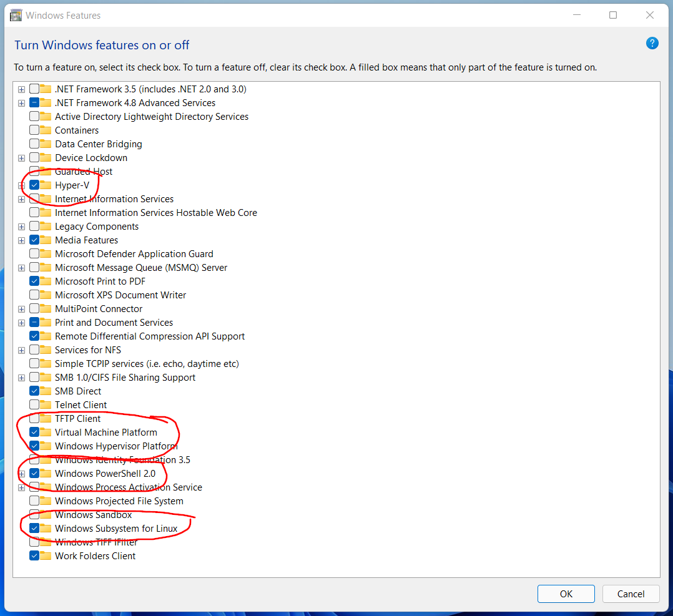Click the Media Features folder icon
The image size is (673, 616).
(46, 240)
